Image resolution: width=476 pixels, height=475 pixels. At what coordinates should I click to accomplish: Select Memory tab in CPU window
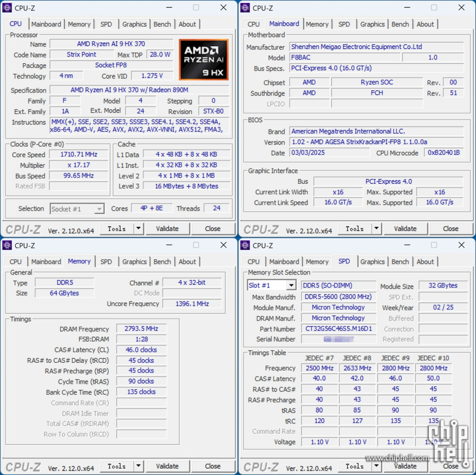(79, 24)
